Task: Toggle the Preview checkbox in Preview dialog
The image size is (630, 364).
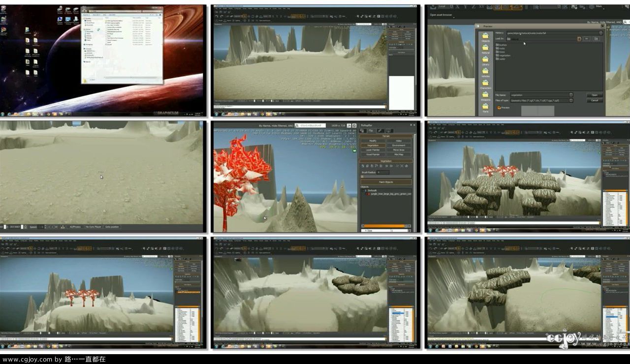Action: click(x=499, y=108)
